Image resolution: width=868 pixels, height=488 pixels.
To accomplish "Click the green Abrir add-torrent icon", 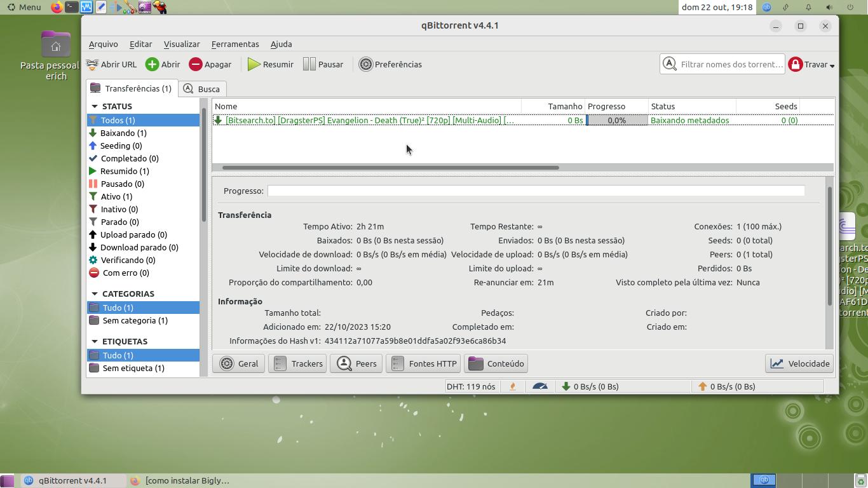I will coord(153,64).
